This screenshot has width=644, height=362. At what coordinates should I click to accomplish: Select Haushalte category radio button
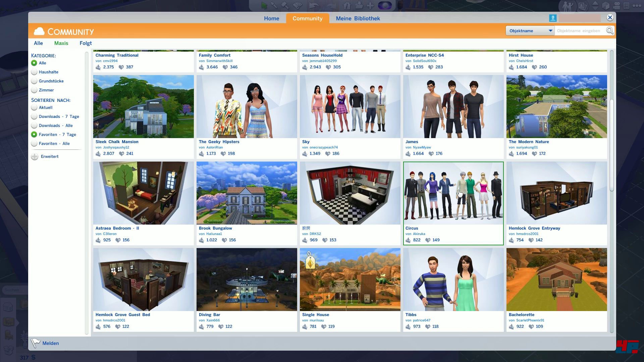point(34,72)
